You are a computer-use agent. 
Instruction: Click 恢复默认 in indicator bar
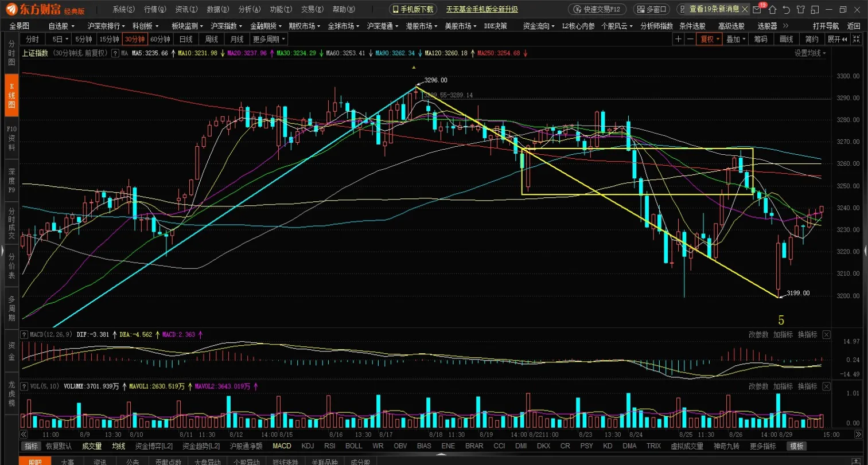pyautogui.click(x=59, y=446)
